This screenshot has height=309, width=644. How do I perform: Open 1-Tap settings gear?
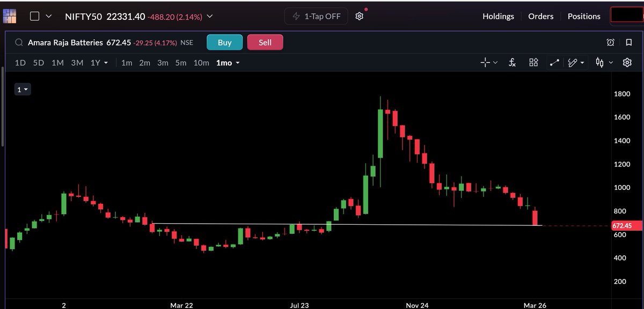360,16
